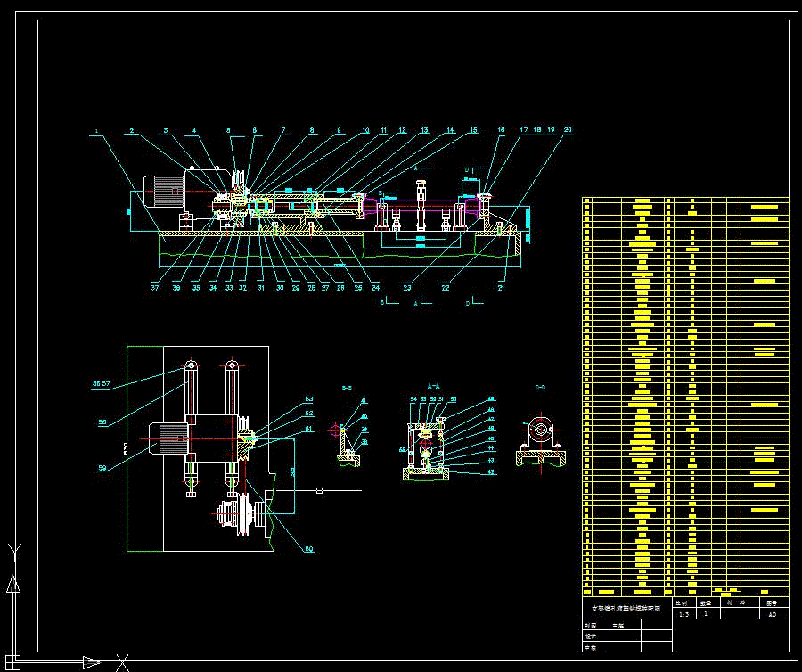Click part number 24 below the main view

click(375, 288)
